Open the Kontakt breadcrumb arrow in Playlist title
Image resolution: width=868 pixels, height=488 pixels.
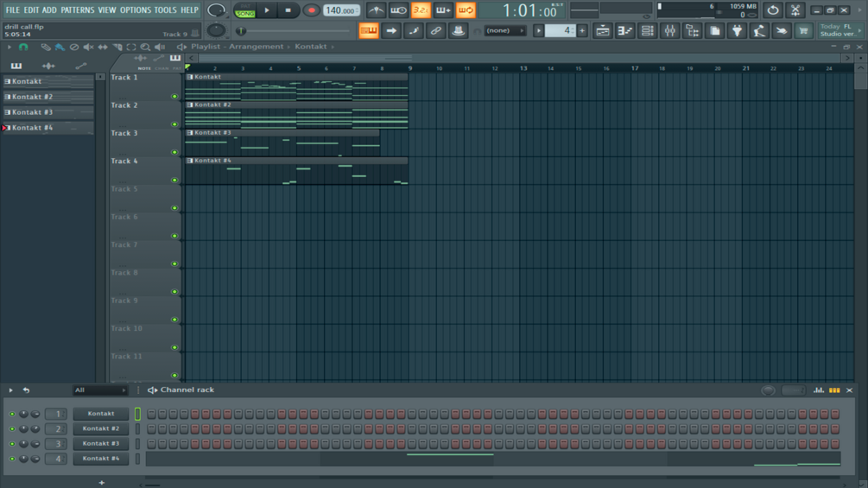[333, 47]
